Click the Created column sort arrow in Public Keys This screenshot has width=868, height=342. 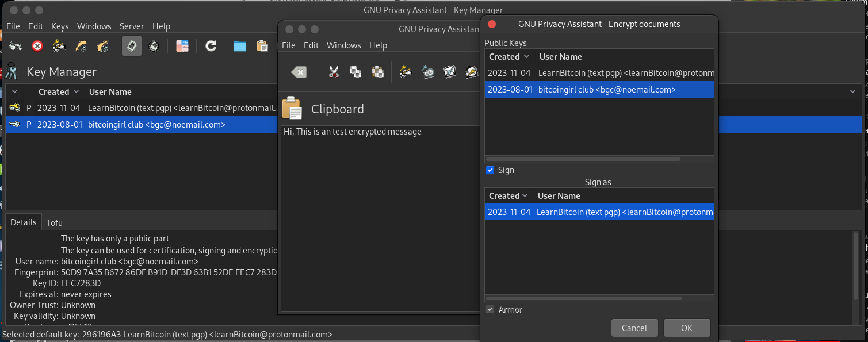pyautogui.click(x=526, y=57)
